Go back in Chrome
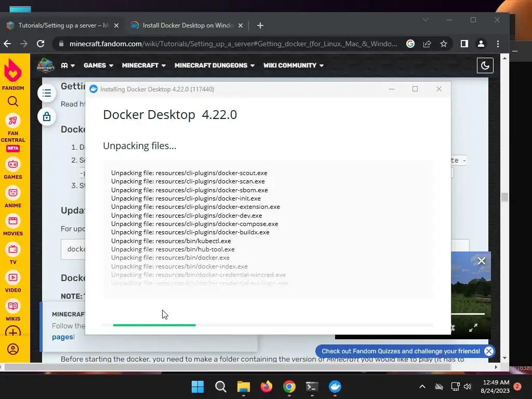The image size is (532, 399). [7, 44]
